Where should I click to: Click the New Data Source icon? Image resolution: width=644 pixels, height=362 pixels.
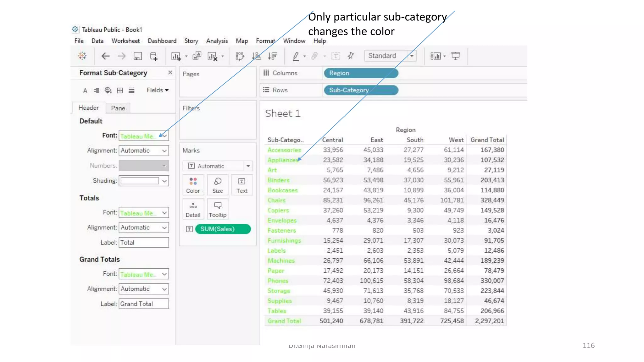154,56
